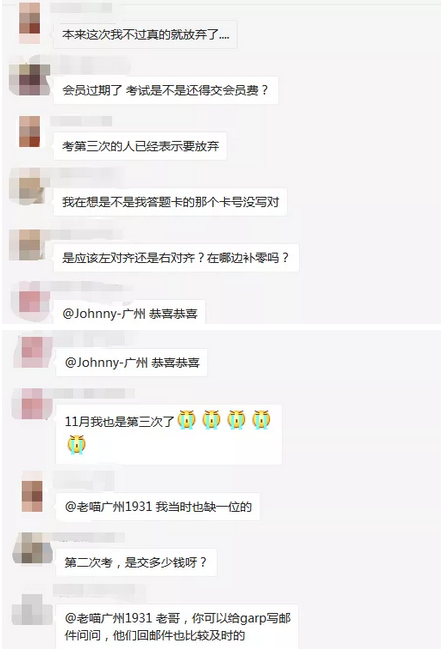The height and width of the screenshot is (651, 442).
Task: Open the pink avatar by 11月我也是第三次了
Action: [32, 404]
